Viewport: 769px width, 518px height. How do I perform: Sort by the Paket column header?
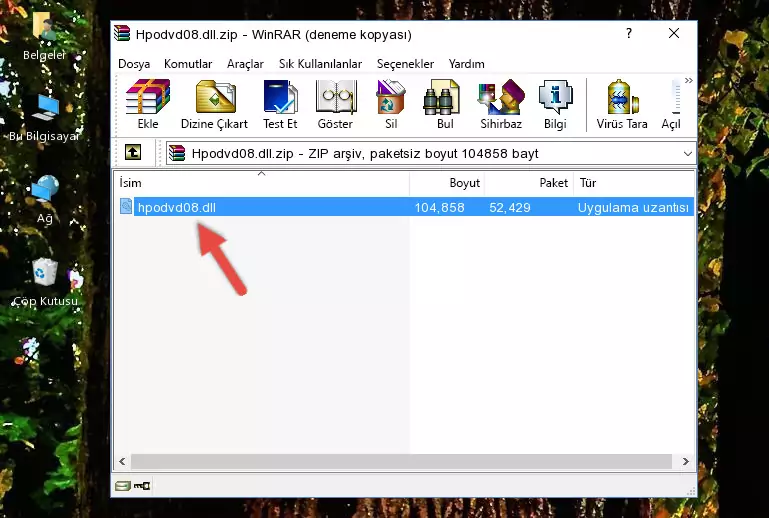(529, 182)
